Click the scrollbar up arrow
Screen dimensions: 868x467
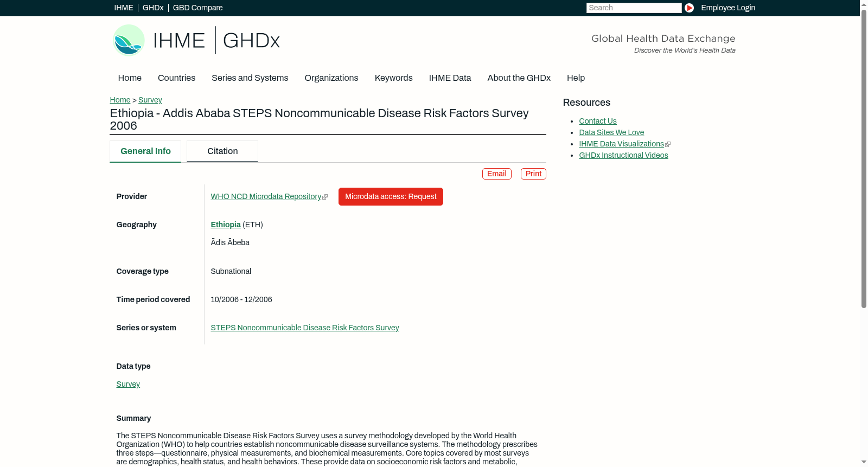864,4
